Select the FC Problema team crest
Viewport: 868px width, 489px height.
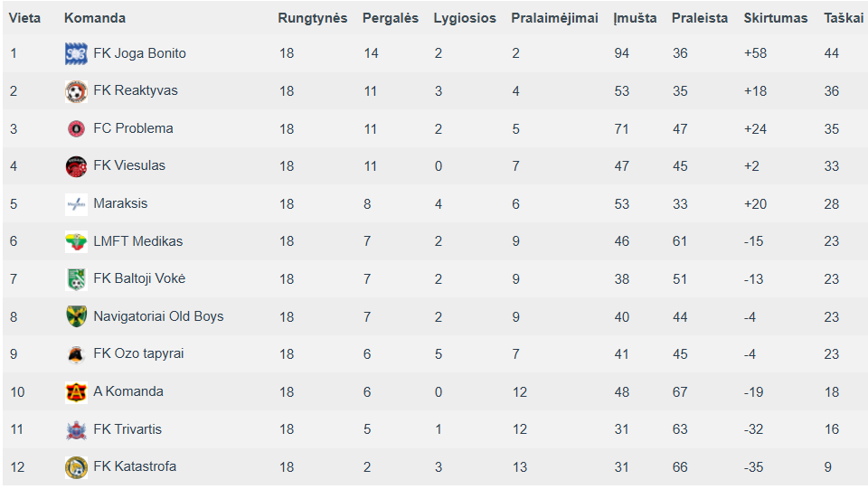coord(76,129)
